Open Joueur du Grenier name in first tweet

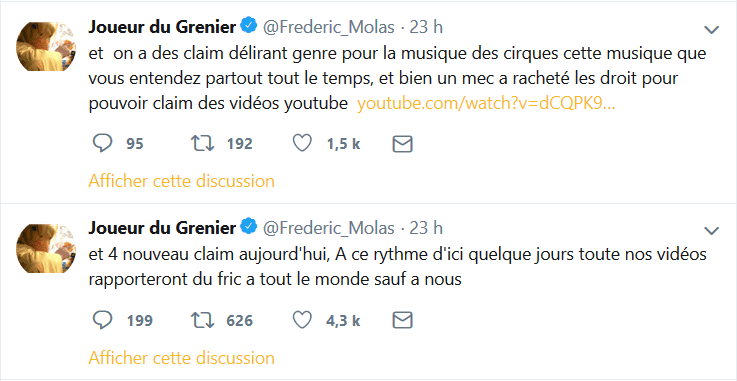click(162, 28)
